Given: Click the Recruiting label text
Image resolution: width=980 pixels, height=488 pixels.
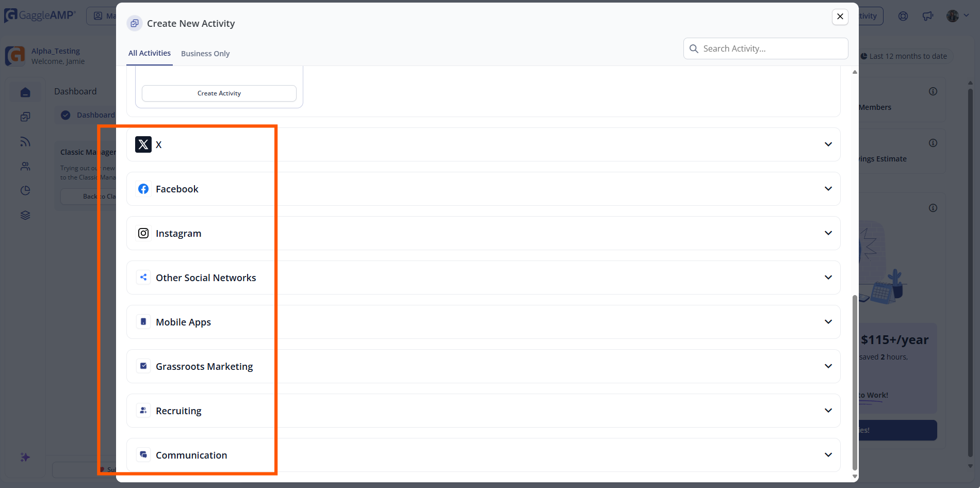Looking at the screenshot, I should coord(178,411).
